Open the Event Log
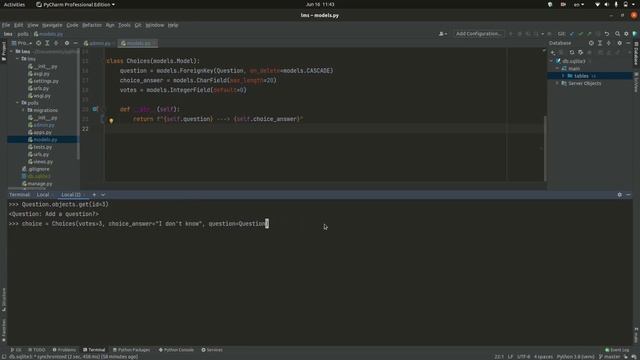This screenshot has height=360, width=640. pos(617,350)
